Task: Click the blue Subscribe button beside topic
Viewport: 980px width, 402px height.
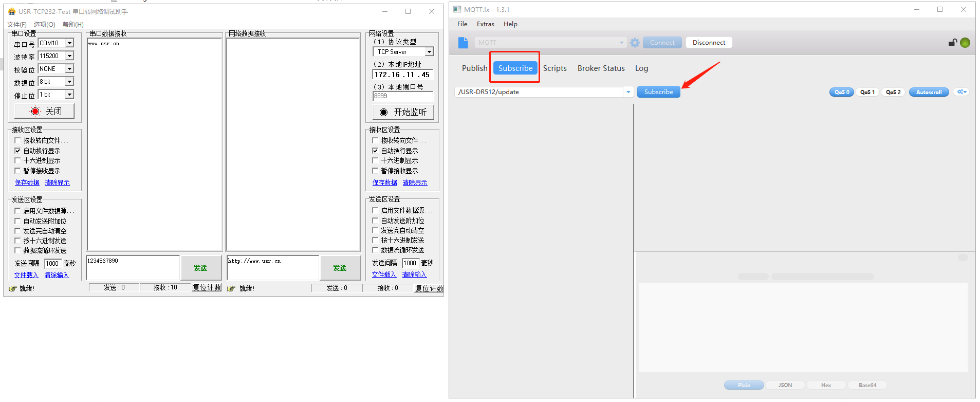Action: pyautogui.click(x=658, y=92)
